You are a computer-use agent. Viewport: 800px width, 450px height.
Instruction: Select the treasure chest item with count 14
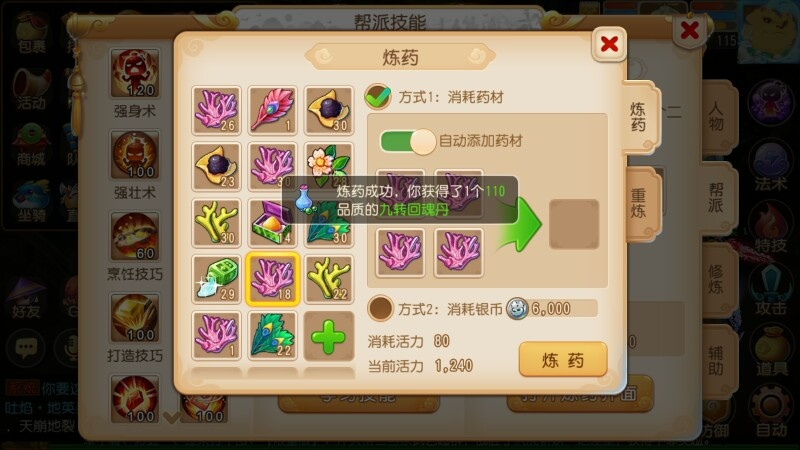[272, 223]
